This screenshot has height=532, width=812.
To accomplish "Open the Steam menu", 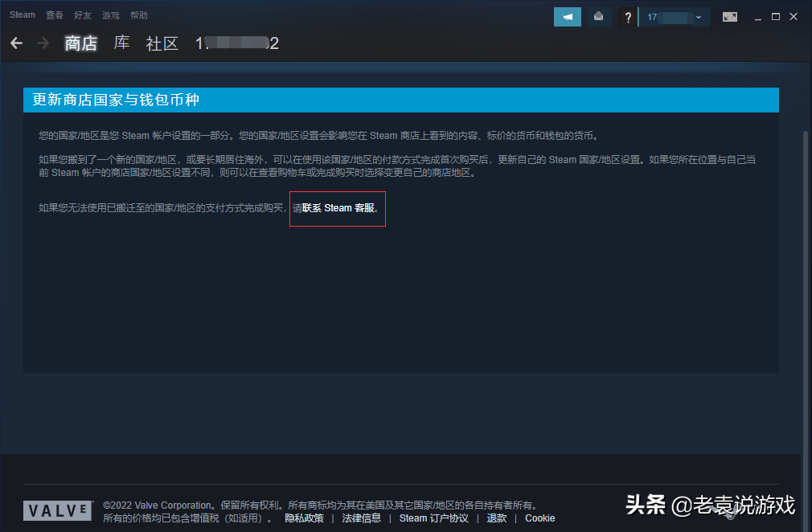I will click(x=22, y=14).
